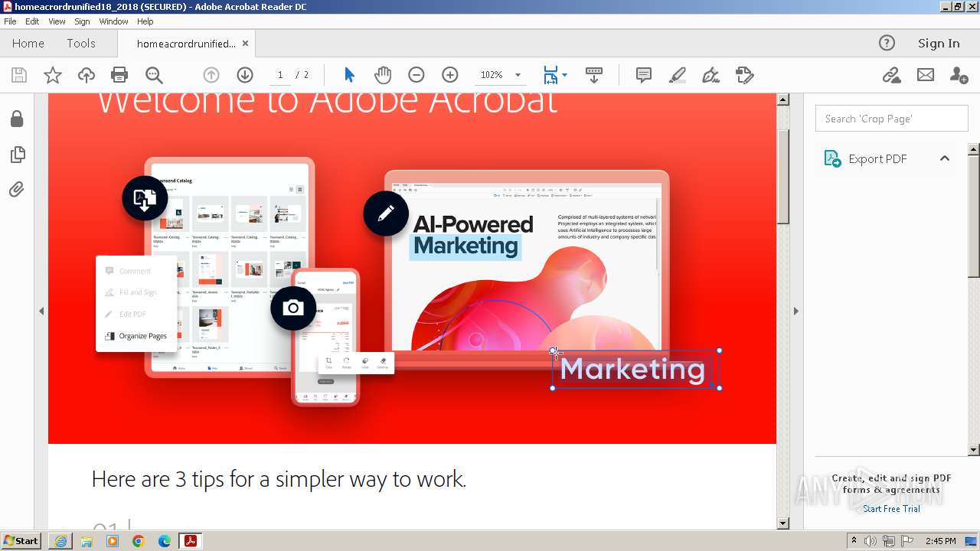The height and width of the screenshot is (551, 980).
Task: Click the Start Free Trial link
Action: tap(891, 509)
